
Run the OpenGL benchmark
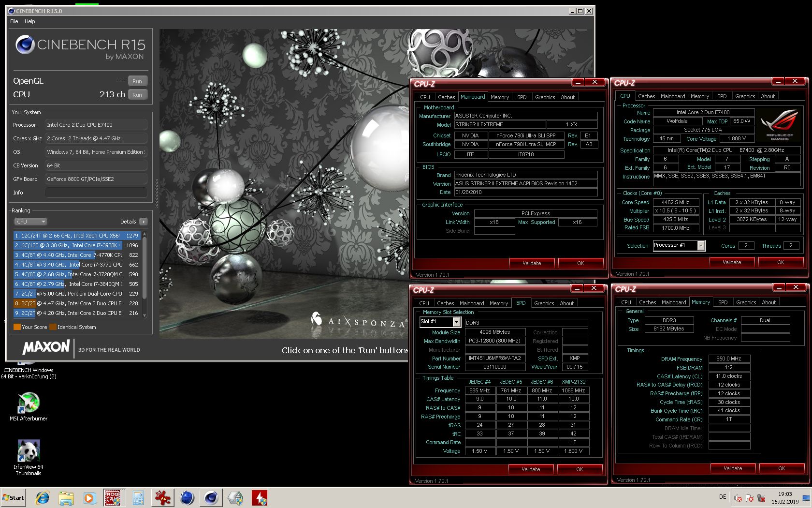[138, 81]
